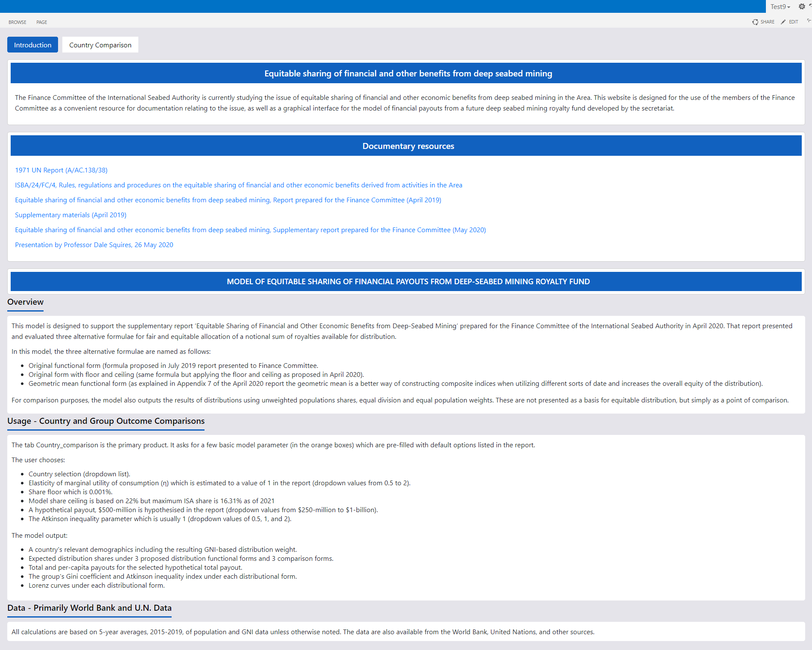
Task: Click the 'Country selection (dropdown list)' bullet
Action: (x=79, y=474)
